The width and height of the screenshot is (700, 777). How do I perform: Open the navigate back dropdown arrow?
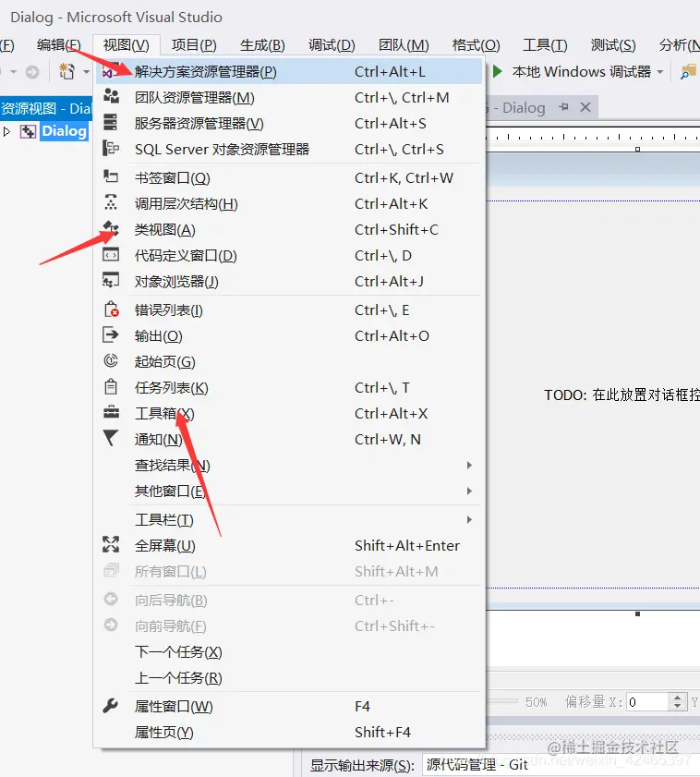(x=14, y=72)
